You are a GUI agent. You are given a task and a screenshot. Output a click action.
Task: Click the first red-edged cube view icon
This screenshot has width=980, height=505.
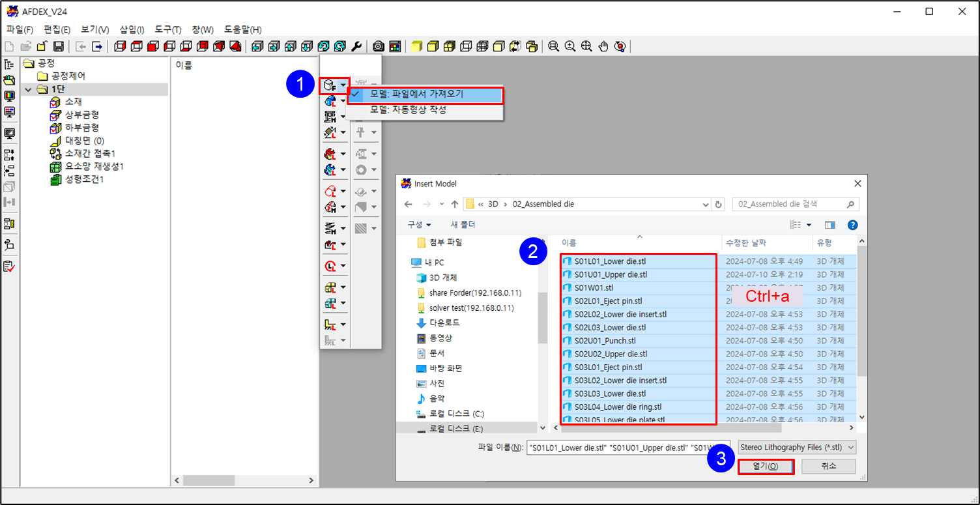(x=119, y=46)
